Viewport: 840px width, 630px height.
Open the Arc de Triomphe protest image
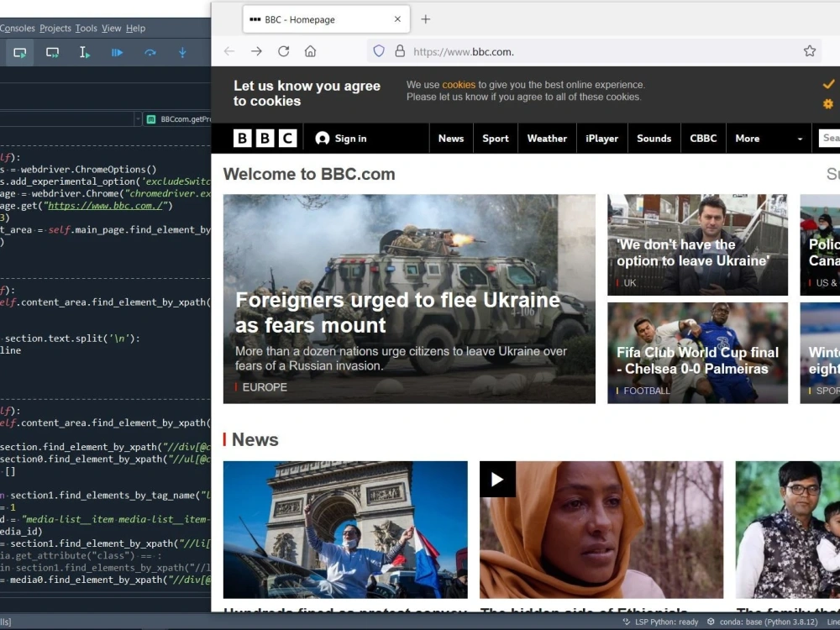[345, 529]
